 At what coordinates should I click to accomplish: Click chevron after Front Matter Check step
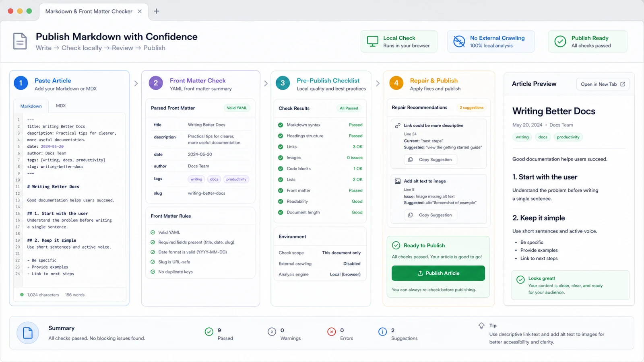tap(266, 84)
